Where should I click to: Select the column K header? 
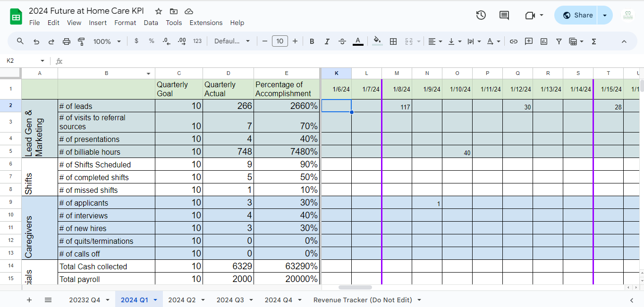[336, 73]
